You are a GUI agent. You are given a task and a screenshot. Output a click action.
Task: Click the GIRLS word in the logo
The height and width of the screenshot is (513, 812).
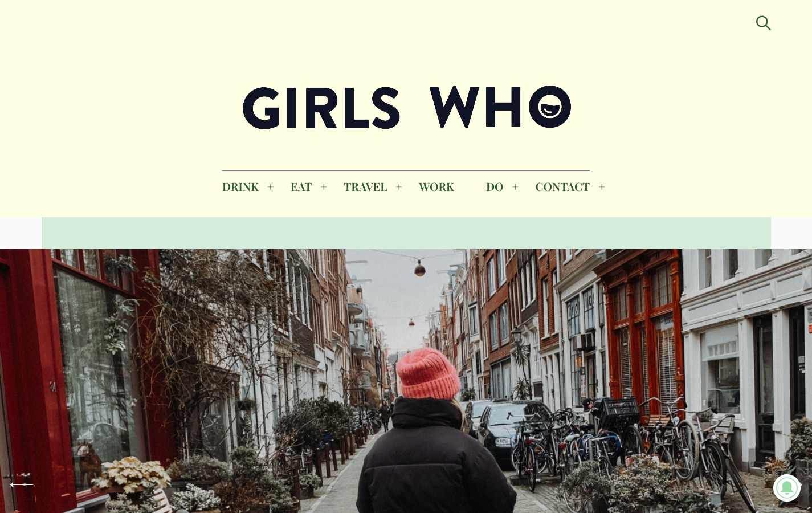click(321, 108)
